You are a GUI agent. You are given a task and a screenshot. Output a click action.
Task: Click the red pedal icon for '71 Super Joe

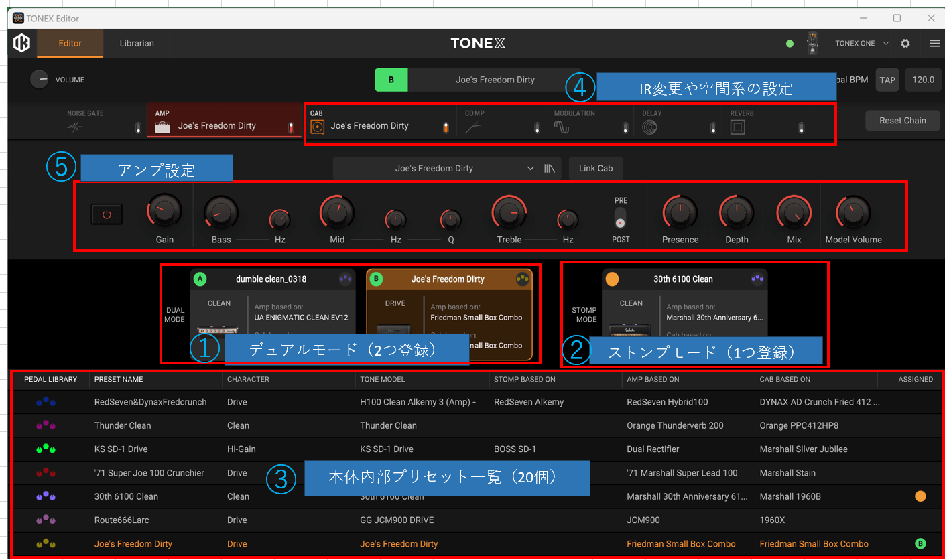click(x=46, y=473)
